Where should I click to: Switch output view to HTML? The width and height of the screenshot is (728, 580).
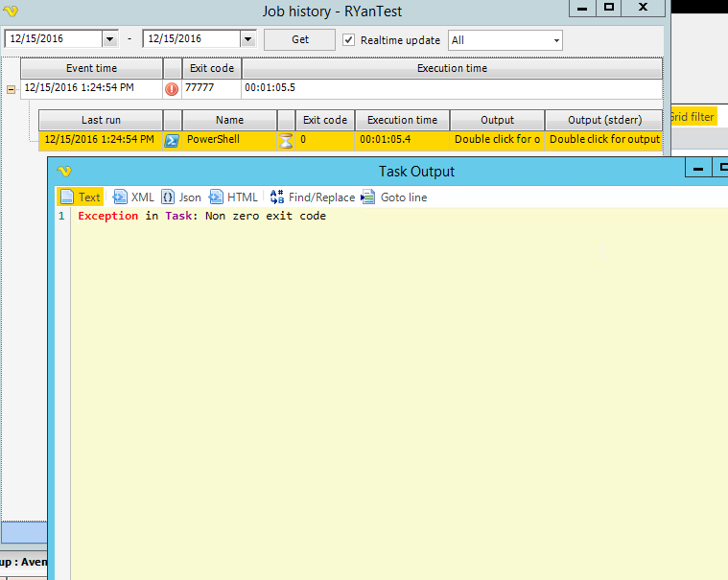click(233, 197)
